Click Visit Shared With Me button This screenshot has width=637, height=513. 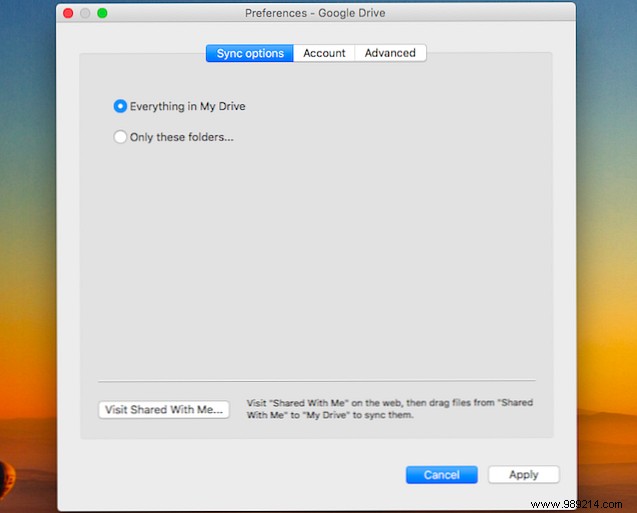164,409
